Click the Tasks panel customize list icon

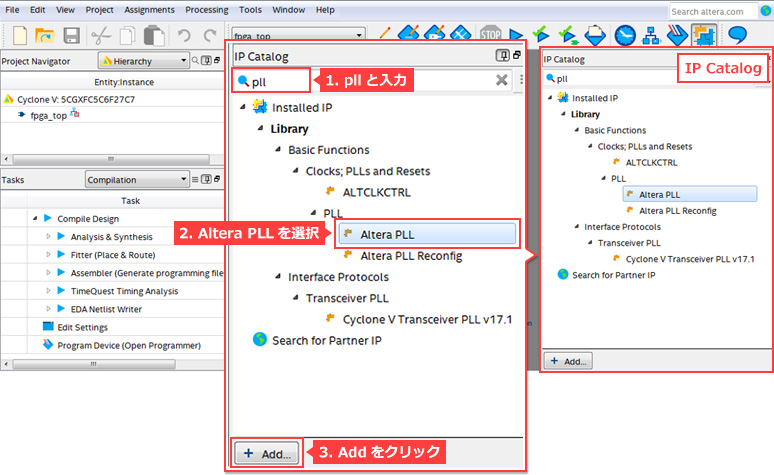pos(195,179)
